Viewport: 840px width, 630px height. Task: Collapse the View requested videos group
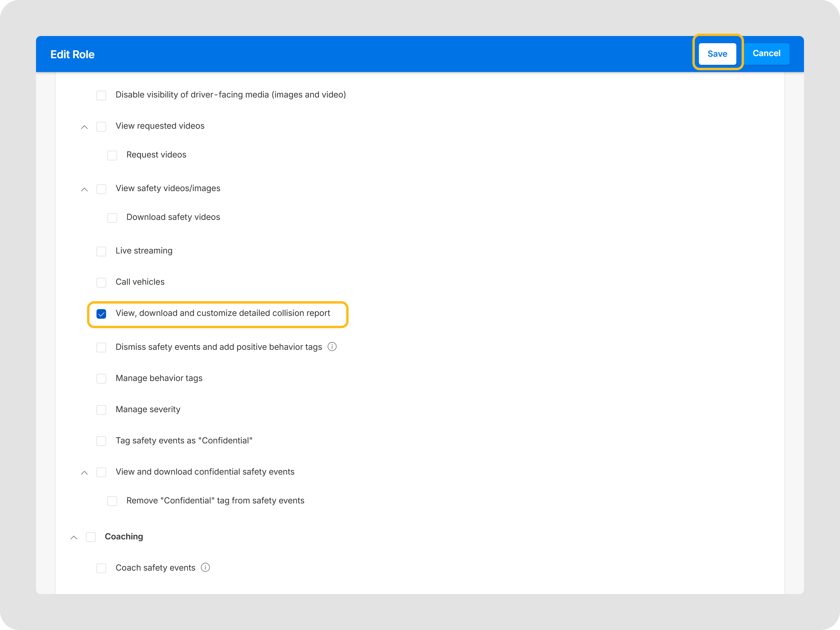[x=84, y=127]
